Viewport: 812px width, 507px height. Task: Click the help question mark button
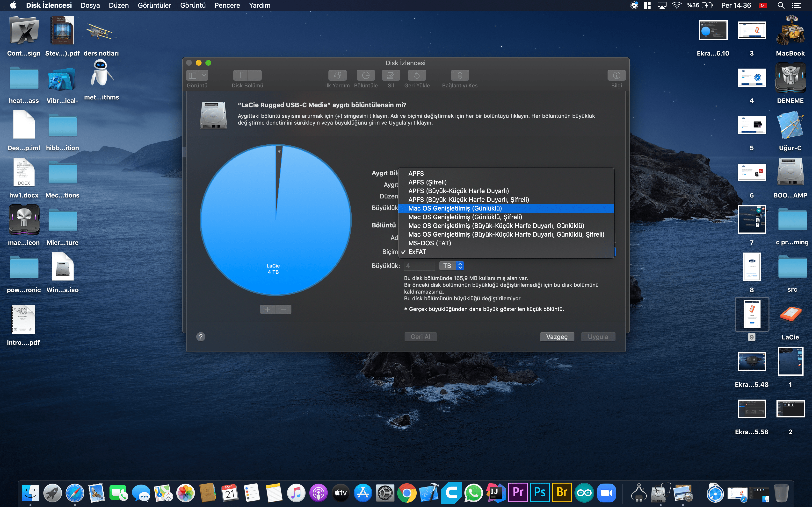point(201,336)
